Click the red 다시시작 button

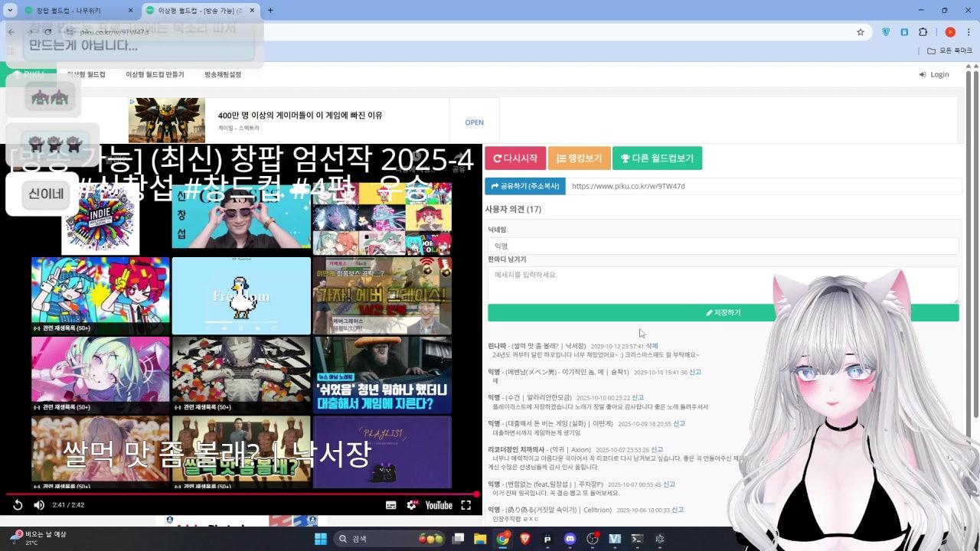pyautogui.click(x=515, y=158)
